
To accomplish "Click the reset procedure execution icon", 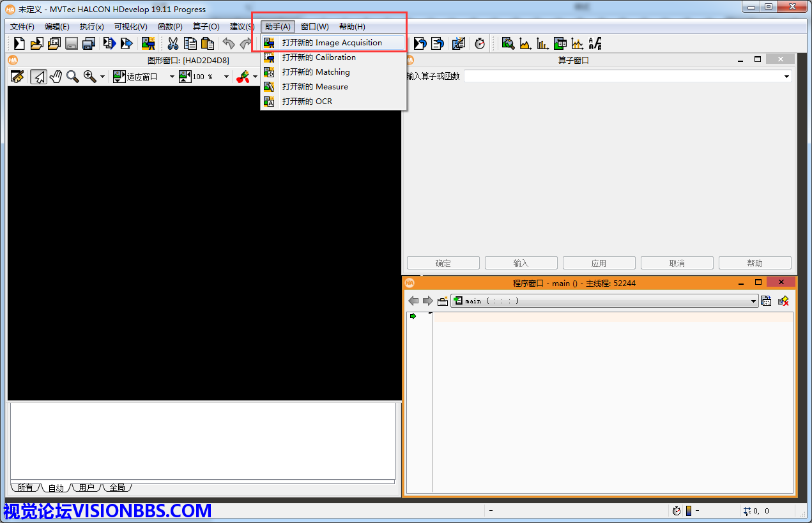I will click(437, 43).
